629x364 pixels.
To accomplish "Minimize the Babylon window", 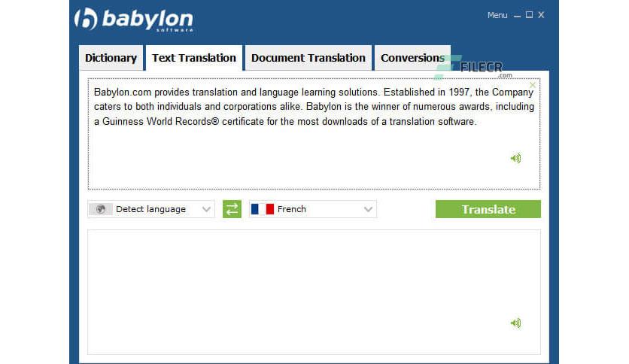I will click(517, 16).
